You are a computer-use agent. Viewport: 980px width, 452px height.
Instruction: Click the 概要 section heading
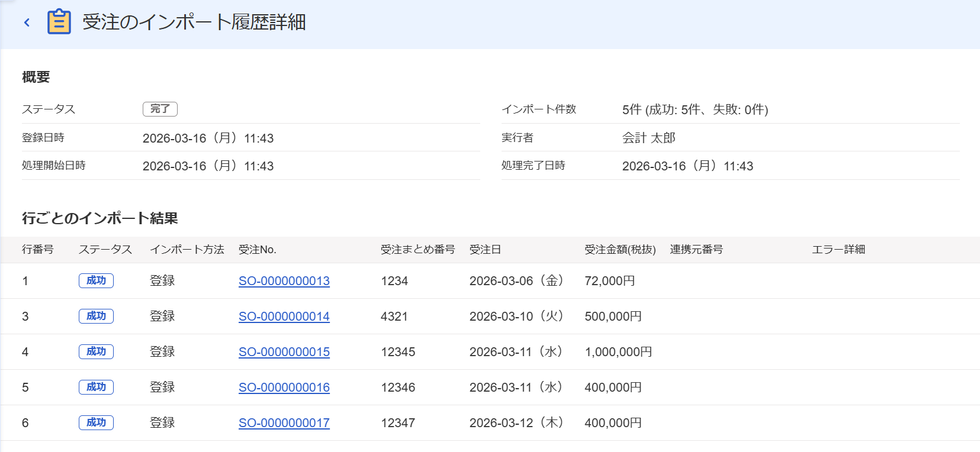tap(36, 77)
